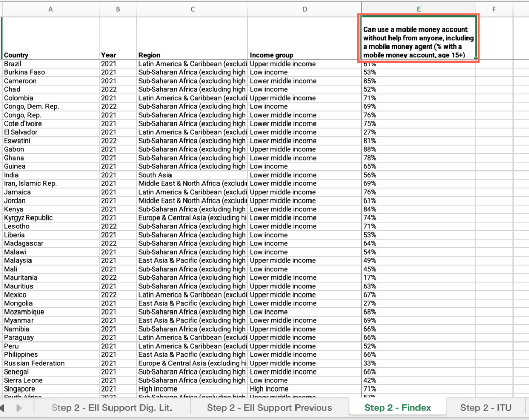Select Mauritania's 17% value cell
This screenshot has width=529, height=420.
coord(418,277)
